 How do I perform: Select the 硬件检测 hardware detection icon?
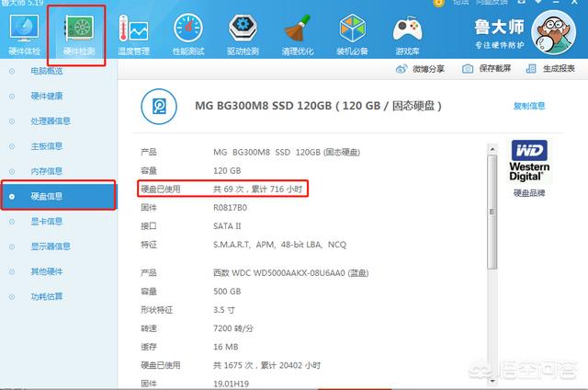(79, 35)
